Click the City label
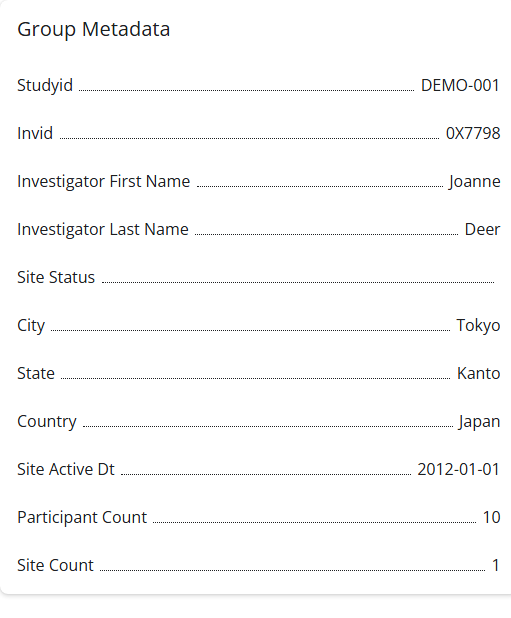511x618 pixels. point(31,326)
